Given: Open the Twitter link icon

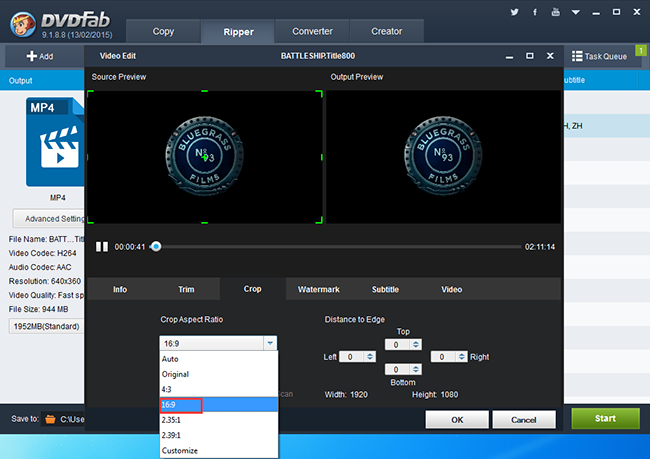Looking at the screenshot, I should click(514, 12).
